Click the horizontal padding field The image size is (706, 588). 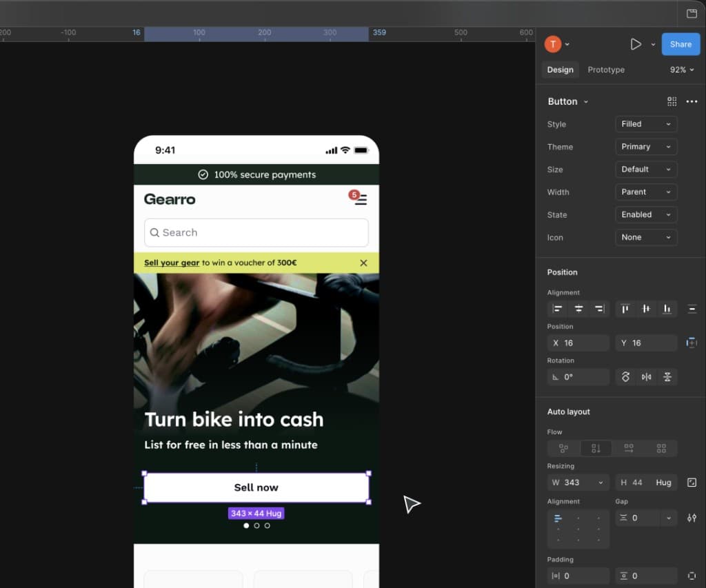[x=578, y=576]
